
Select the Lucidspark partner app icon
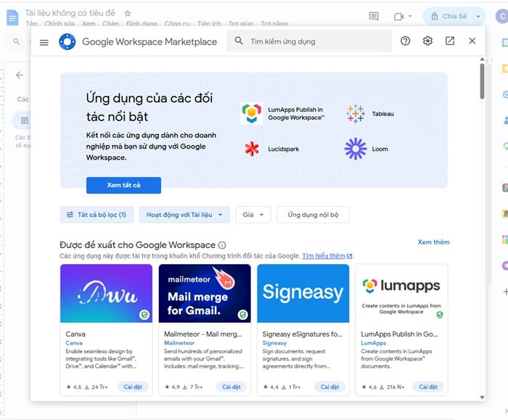point(252,149)
